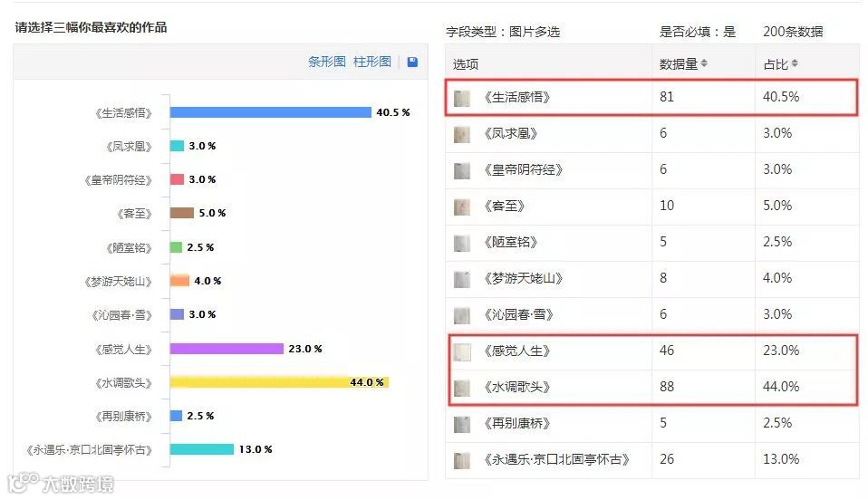The width and height of the screenshot is (868, 500).
Task: Switch to 柱形图 chart view
Action: point(372,62)
